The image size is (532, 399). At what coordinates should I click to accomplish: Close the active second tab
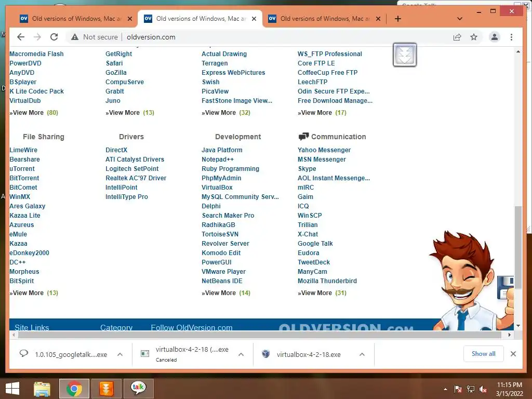pyautogui.click(x=254, y=19)
